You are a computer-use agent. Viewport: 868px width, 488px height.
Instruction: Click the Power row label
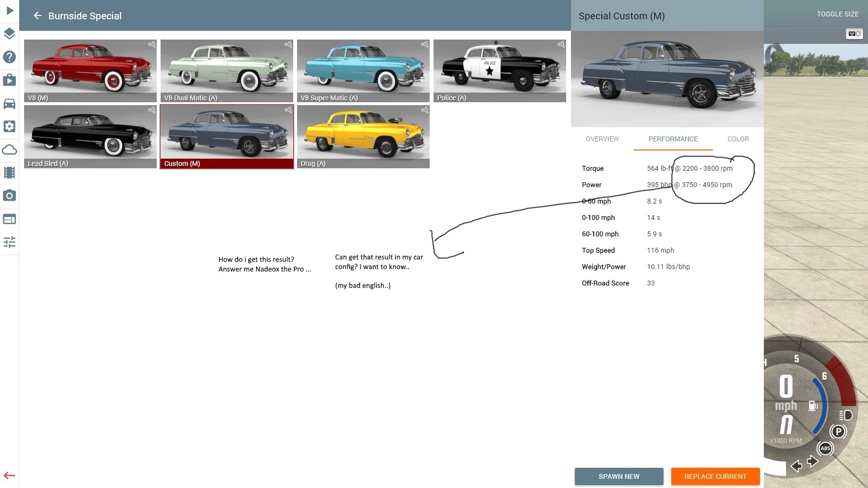592,185
